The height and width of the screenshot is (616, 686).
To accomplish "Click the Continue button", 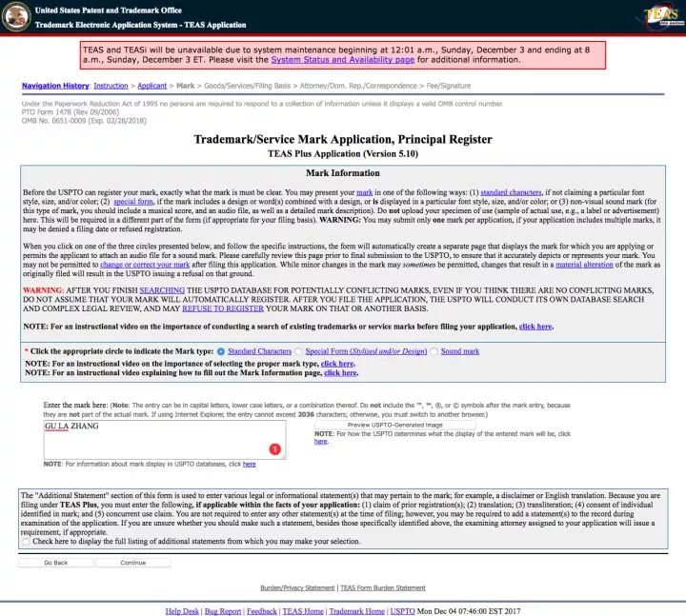I will point(132,563).
